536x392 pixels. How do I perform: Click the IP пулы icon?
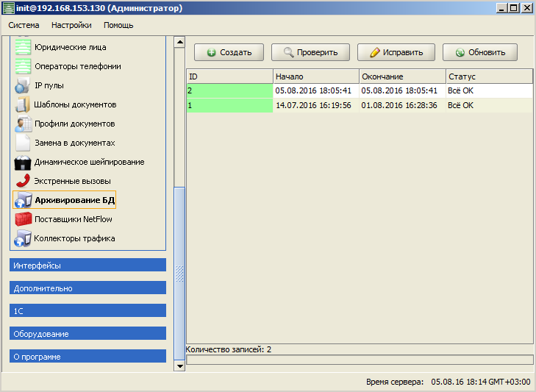tap(23, 85)
